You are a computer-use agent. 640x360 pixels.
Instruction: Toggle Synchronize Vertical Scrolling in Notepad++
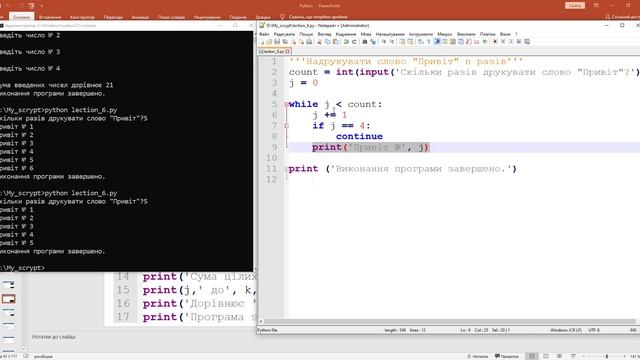tap(402, 42)
